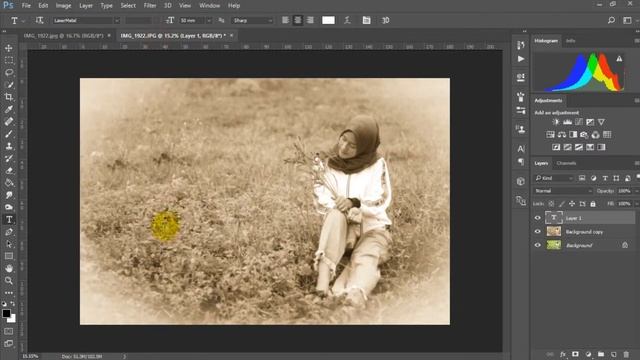
Task: Click the text color swatch
Action: 328,20
